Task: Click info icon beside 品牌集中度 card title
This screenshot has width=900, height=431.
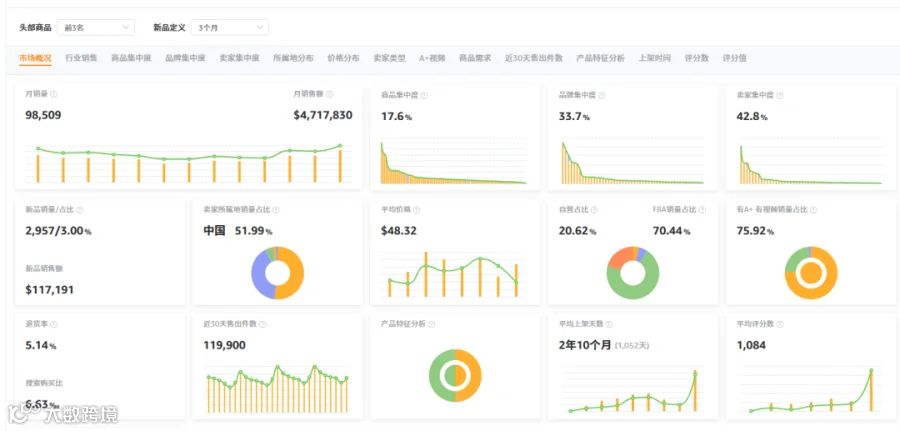Action: click(x=602, y=96)
